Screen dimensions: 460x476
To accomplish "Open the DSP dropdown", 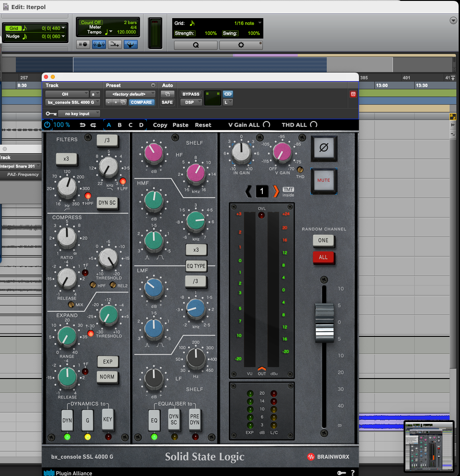I will [191, 102].
